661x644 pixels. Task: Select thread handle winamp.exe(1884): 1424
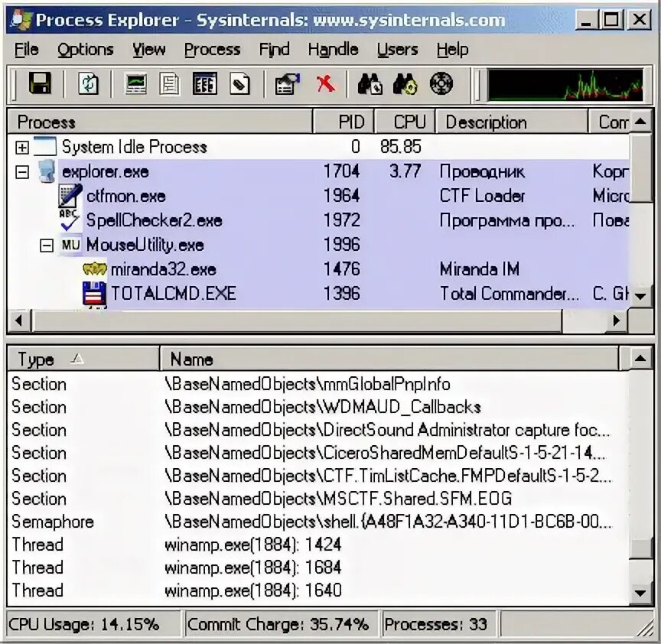(319, 545)
